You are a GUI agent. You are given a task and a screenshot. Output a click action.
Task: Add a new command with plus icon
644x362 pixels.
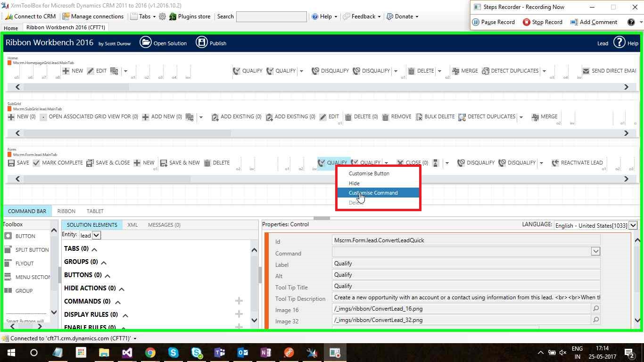[239, 301]
